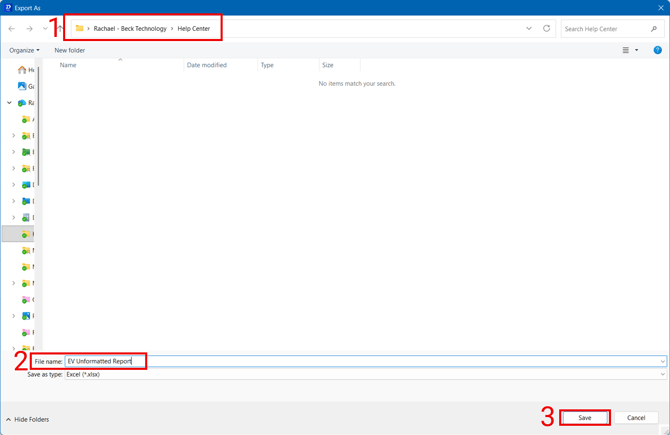The height and width of the screenshot is (435, 670).
Task: Select the OneDrive cloud item in navigation pane
Action: (x=25, y=103)
